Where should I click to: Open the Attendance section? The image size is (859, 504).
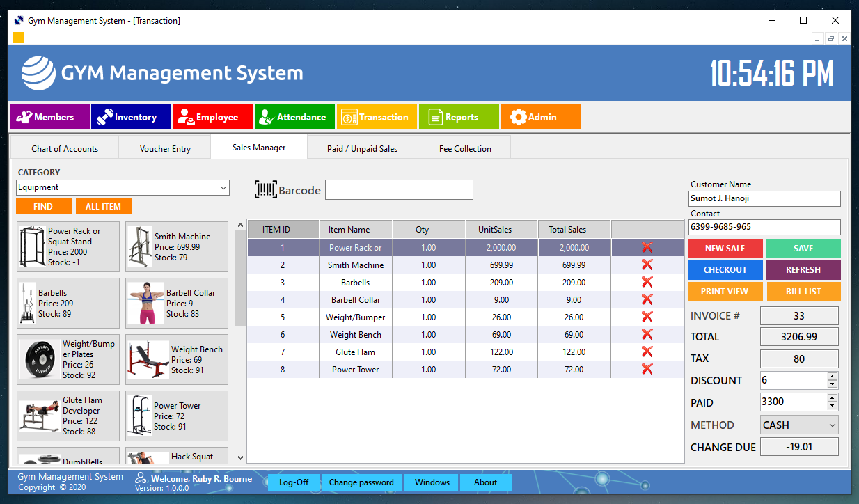pos(294,116)
